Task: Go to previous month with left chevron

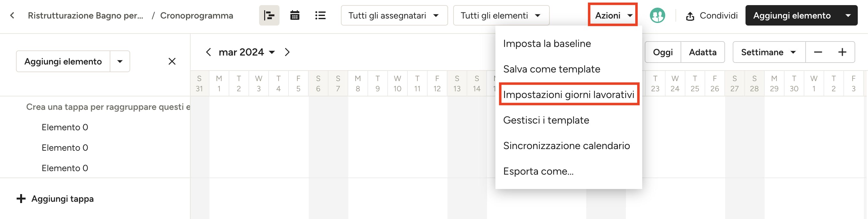Action: [x=208, y=52]
